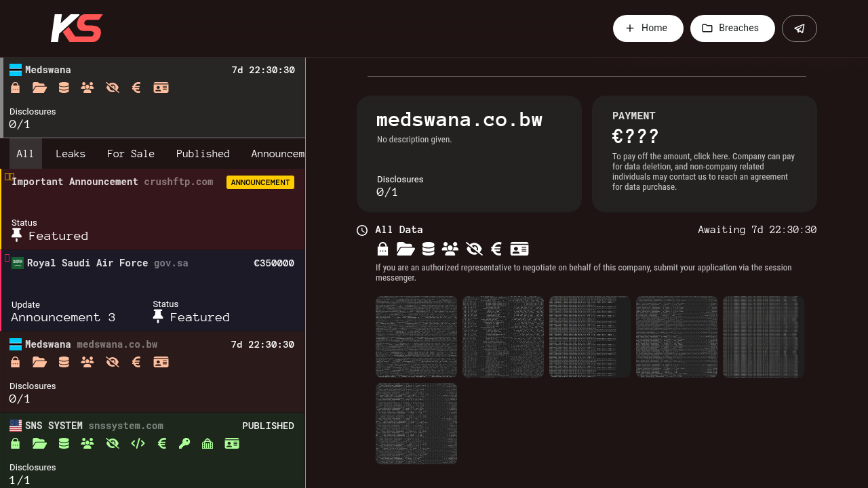Viewport: 868px width, 488px height.
Task: Toggle the hidden eye icon on SNS SYSTEM row
Action: click(x=113, y=443)
